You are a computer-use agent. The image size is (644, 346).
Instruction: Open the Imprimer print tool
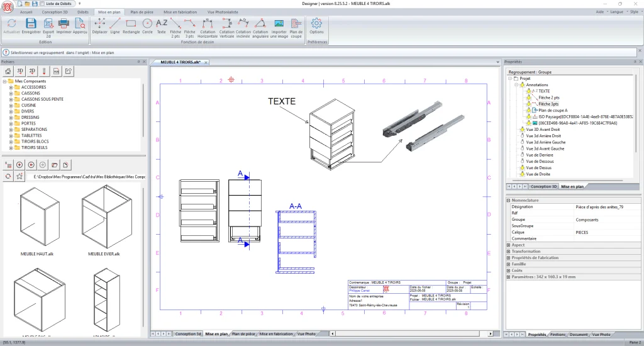pos(64,26)
